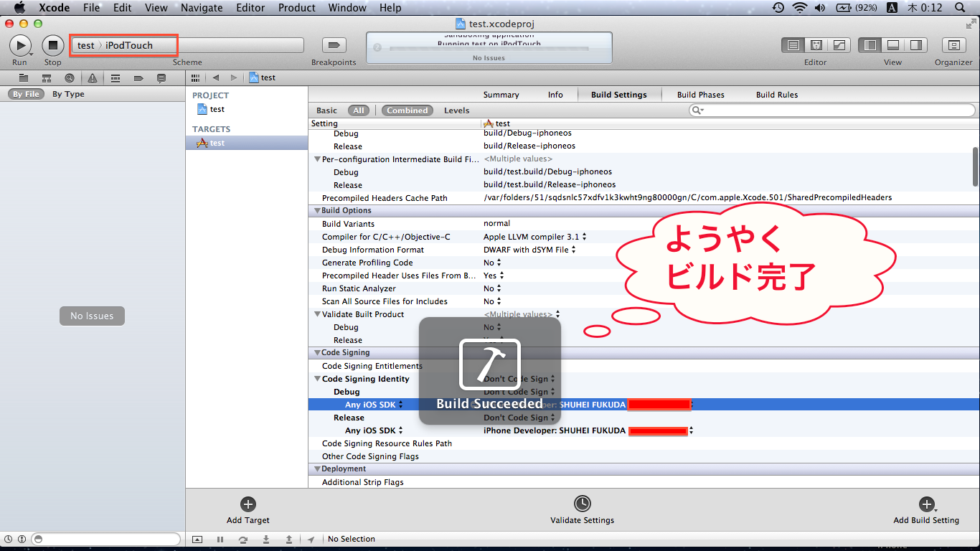The width and height of the screenshot is (980, 551).
Task: Open the Breakpoint navigator
Action: point(138,78)
